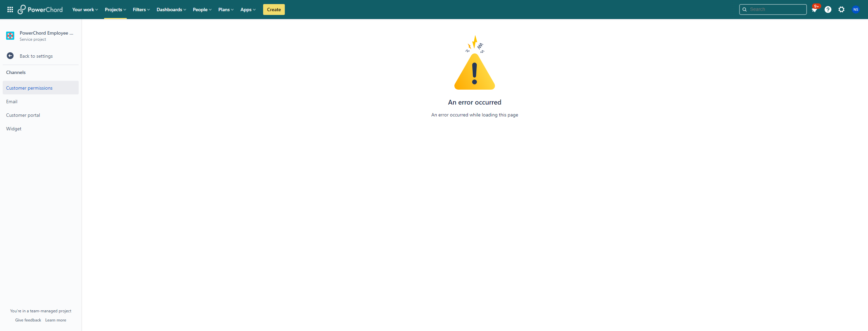Viewport: 868px width, 331px height.
Task: Click the Back to settings arrow icon
Action: [10, 56]
